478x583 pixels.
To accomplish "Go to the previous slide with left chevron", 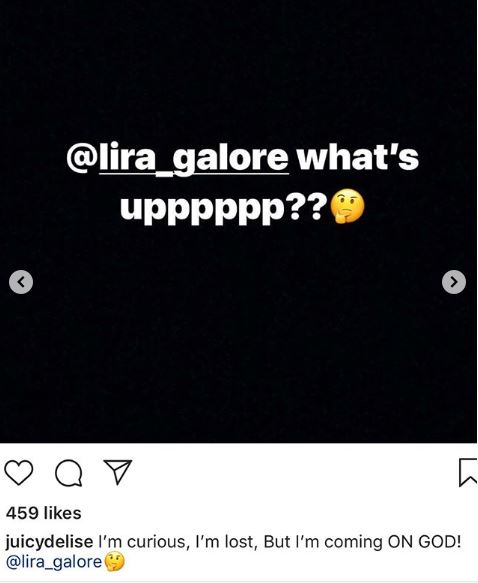I will tap(21, 282).
